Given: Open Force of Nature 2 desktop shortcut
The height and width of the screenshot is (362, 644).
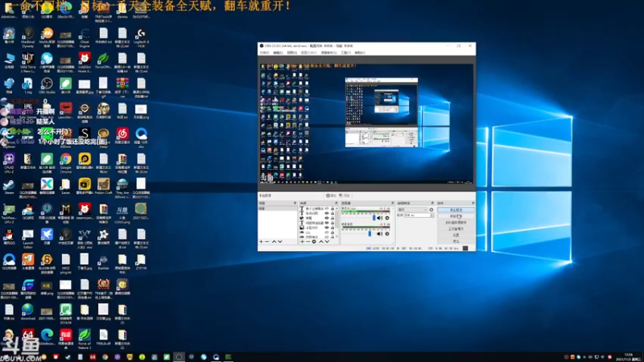Looking at the screenshot, I should click(85, 339).
